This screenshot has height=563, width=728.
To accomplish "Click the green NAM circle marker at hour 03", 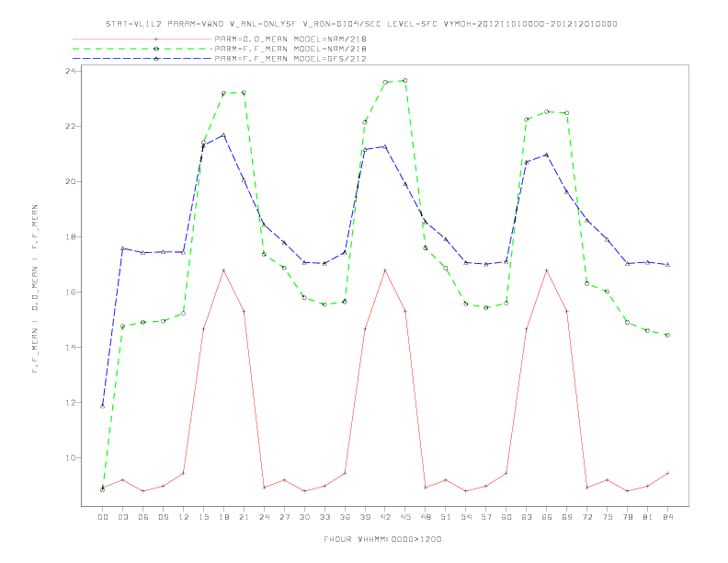I will (122, 326).
